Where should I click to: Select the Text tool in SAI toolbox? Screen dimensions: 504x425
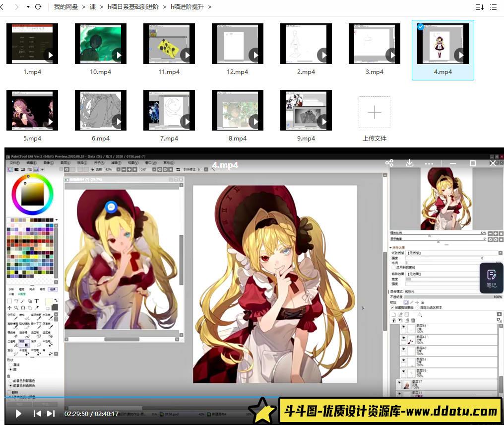[x=37, y=301]
